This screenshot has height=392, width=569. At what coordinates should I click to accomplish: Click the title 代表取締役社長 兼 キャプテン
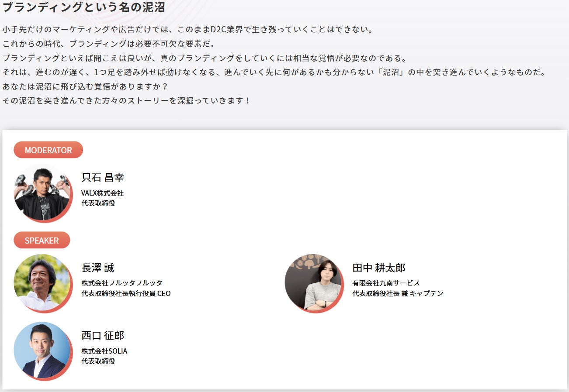coord(398,293)
